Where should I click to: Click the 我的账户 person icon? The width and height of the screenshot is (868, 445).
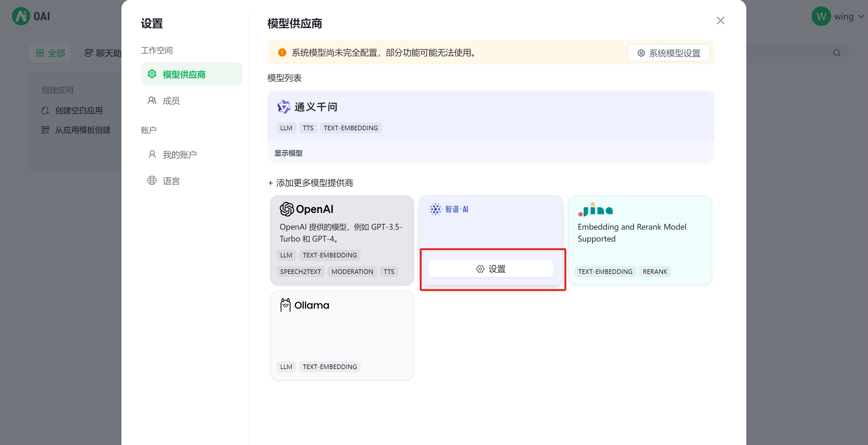(152, 154)
